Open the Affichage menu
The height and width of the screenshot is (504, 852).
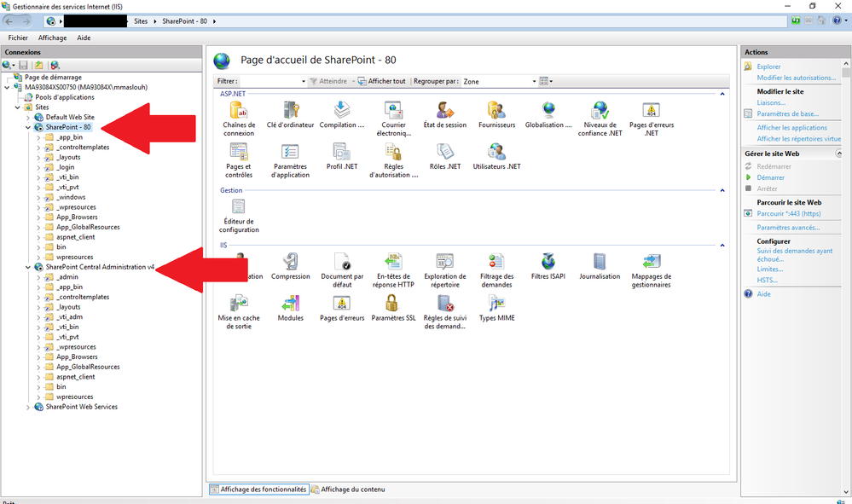(52, 38)
